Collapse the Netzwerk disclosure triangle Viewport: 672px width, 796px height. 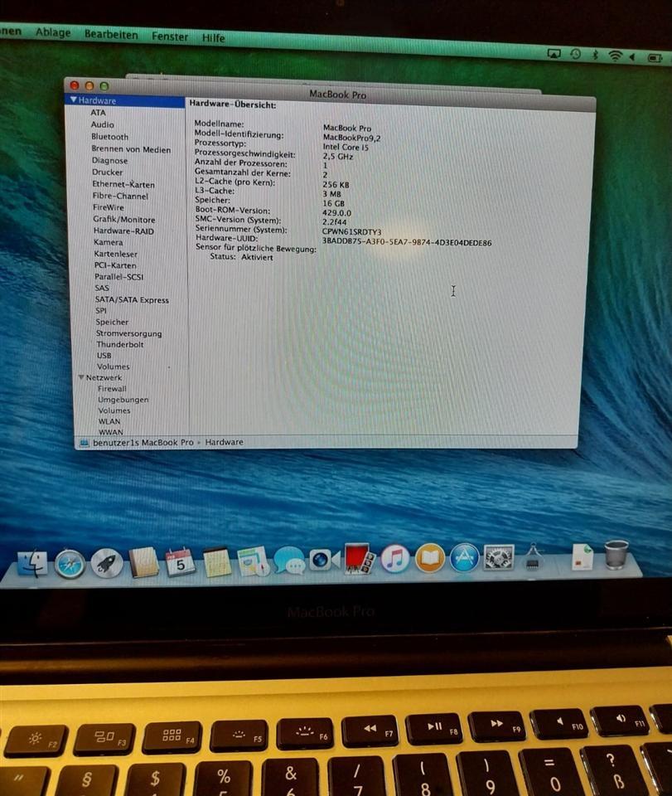click(81, 377)
